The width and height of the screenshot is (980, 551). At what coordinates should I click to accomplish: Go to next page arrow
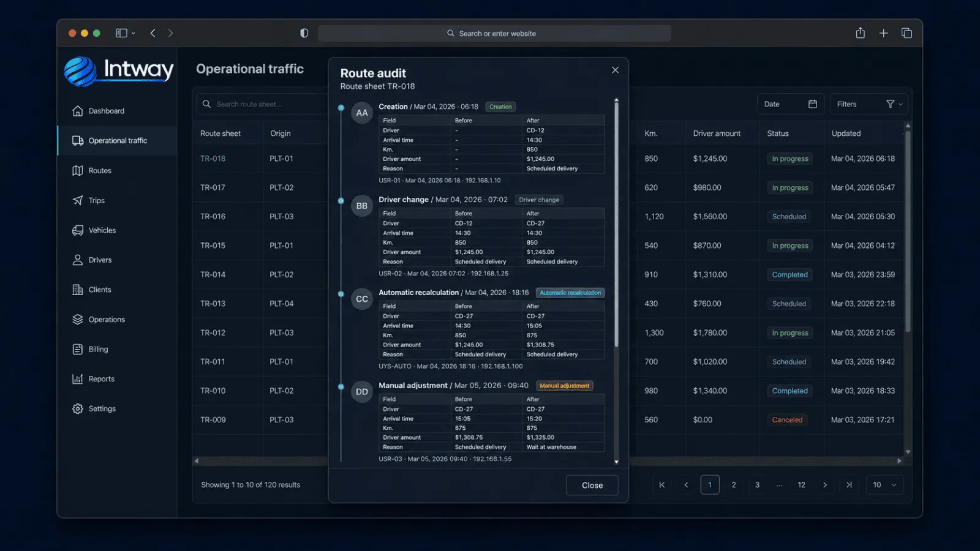(x=825, y=485)
